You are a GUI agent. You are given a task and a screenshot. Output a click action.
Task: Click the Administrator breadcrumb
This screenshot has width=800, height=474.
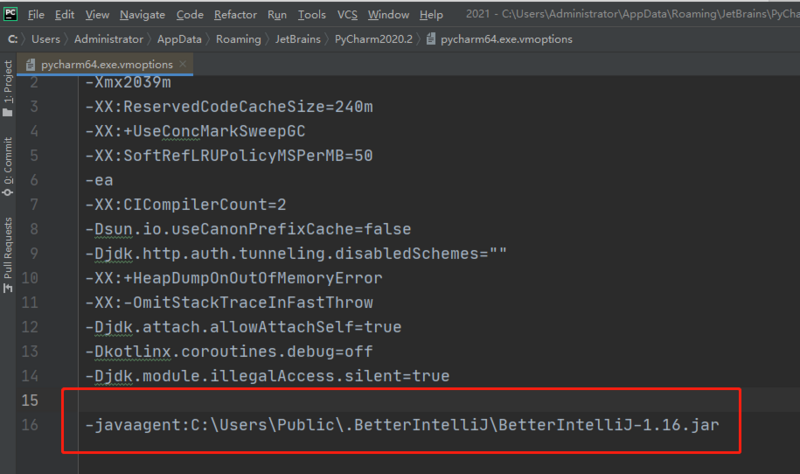109,39
